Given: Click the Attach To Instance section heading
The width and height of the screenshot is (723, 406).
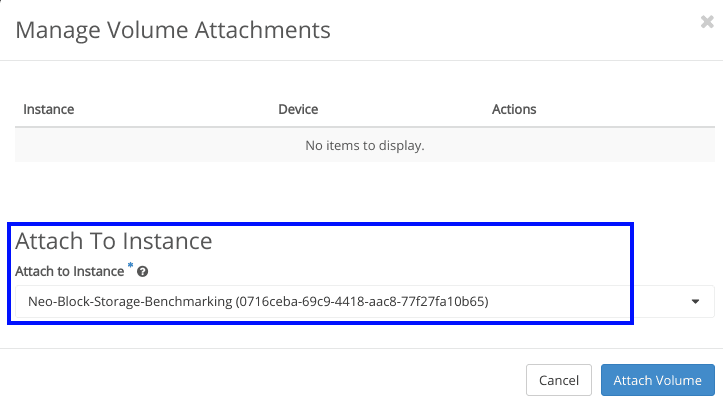Looking at the screenshot, I should (114, 241).
